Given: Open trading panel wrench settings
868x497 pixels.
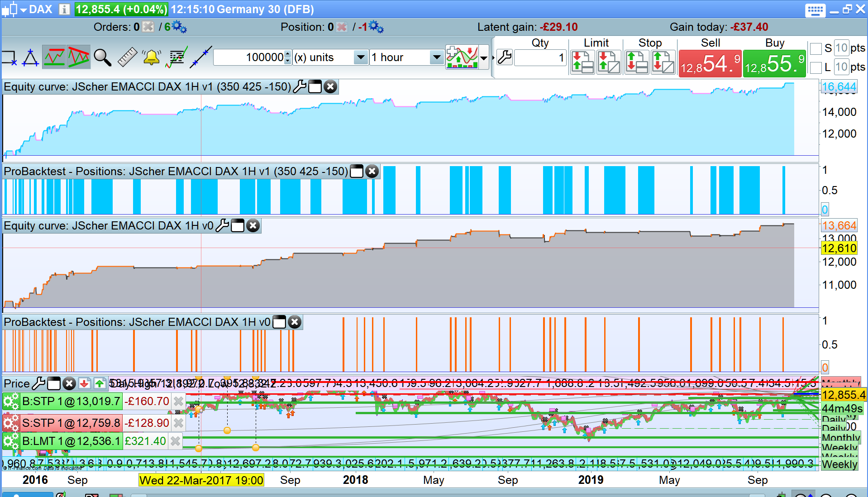Looking at the screenshot, I should click(504, 57).
